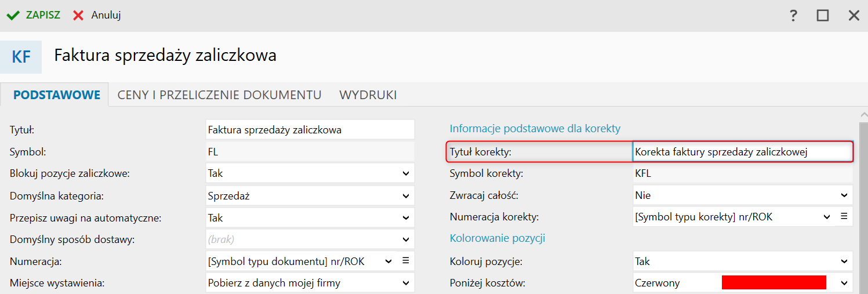
Task: Open the Przepisz uwagi na automatyczne dropdown
Action: pyautogui.click(x=310, y=218)
